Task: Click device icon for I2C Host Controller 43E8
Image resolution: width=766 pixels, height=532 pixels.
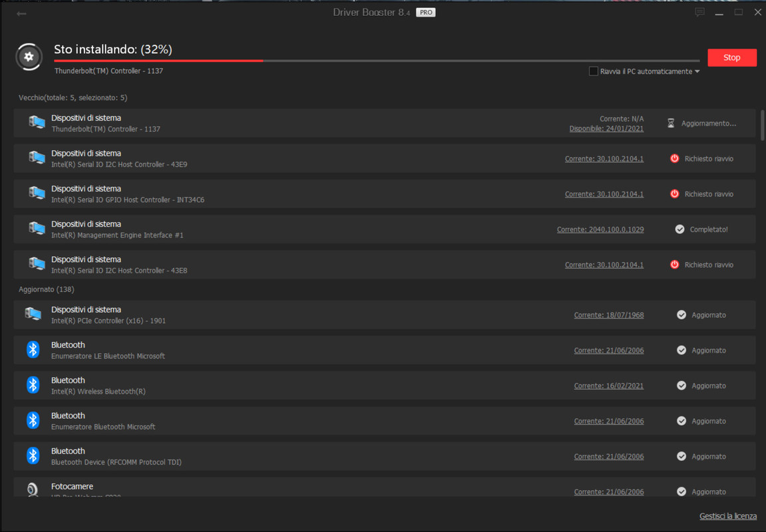Action: (x=37, y=263)
